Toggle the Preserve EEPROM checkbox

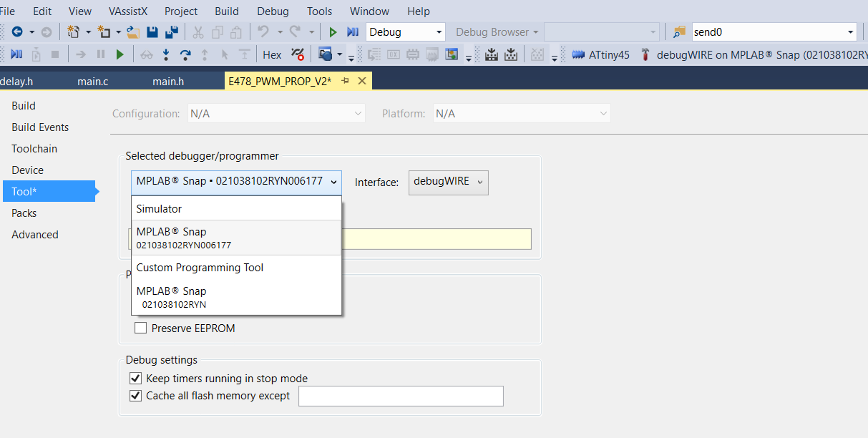pos(140,328)
